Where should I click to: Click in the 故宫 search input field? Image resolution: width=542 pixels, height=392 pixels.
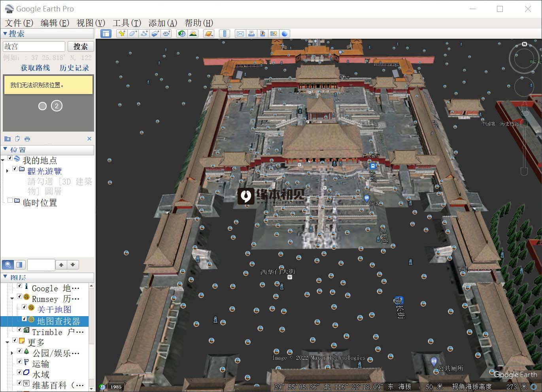[34, 47]
